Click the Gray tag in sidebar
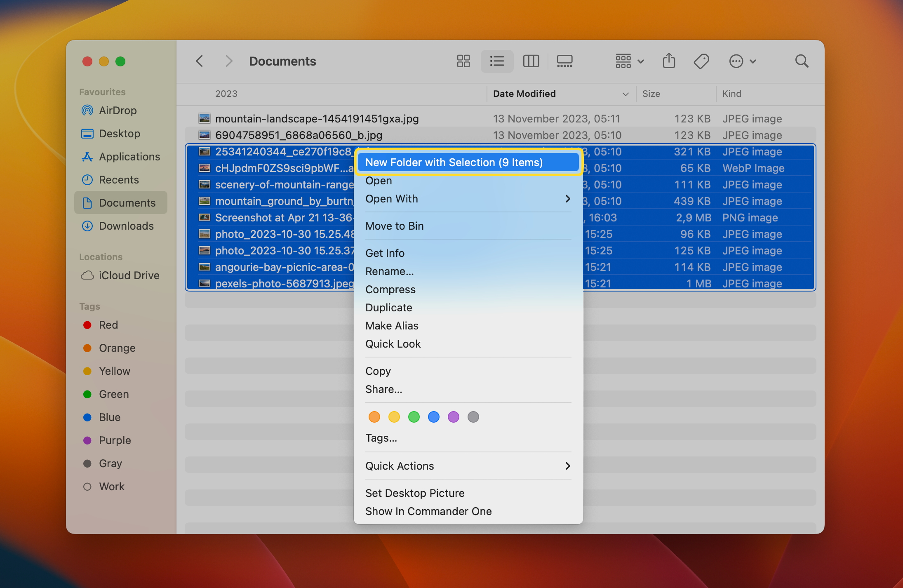Image resolution: width=903 pixels, height=588 pixels. (x=110, y=463)
